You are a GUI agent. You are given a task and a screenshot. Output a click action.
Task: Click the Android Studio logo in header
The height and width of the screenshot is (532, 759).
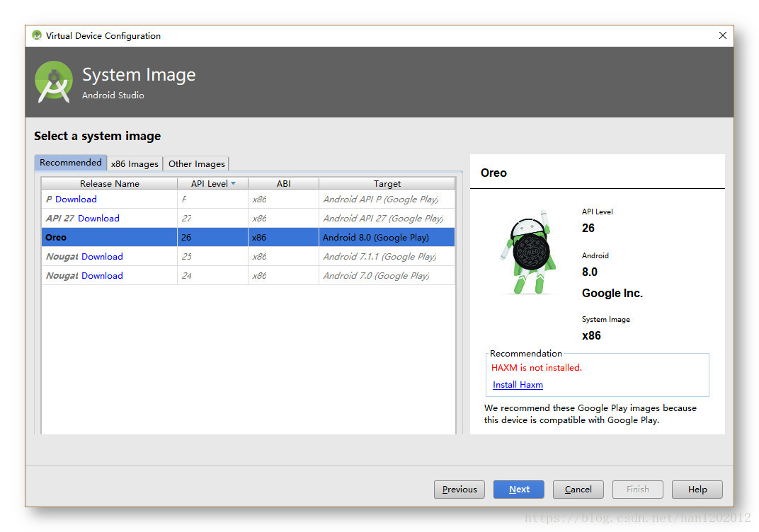[54, 82]
